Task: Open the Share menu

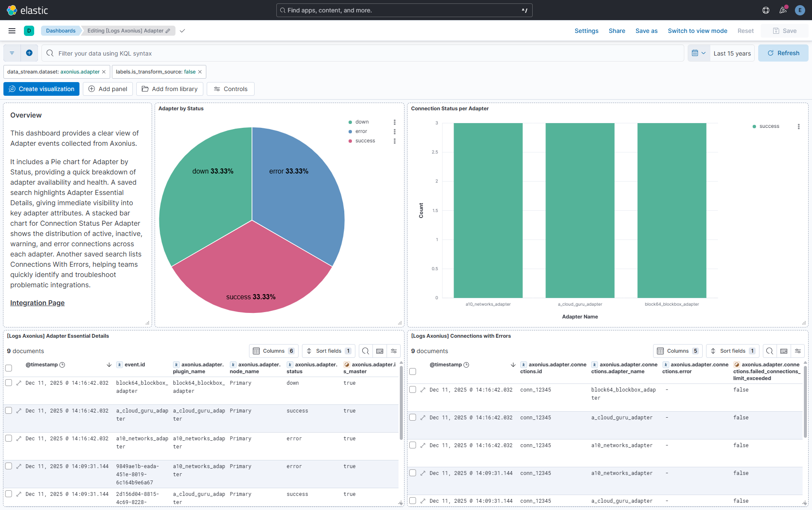Action: pos(617,31)
